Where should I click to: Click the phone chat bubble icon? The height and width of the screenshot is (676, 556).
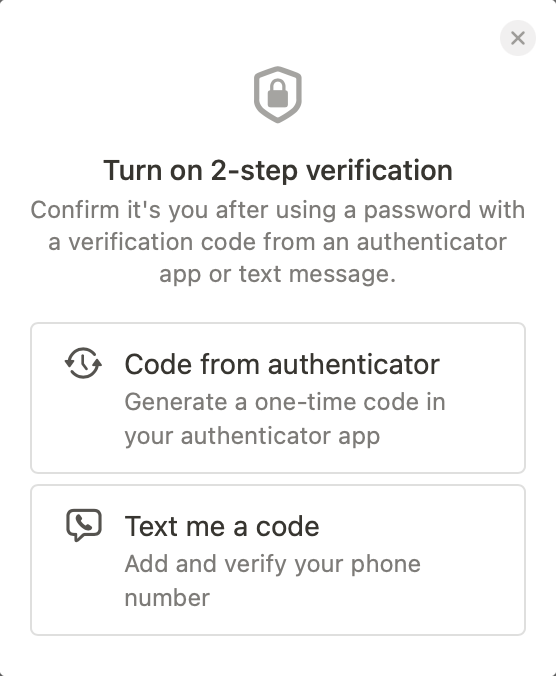click(x=84, y=525)
